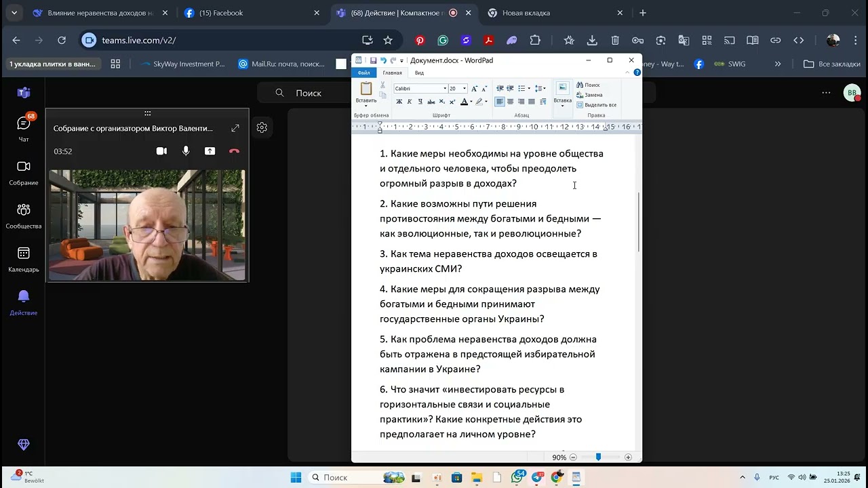Justify text in WordPad

point(531,102)
